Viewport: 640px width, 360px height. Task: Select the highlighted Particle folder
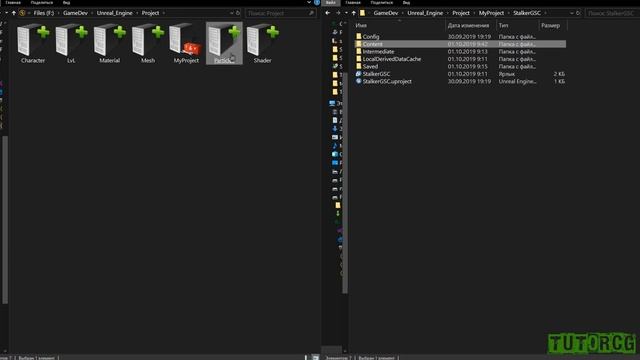[x=224, y=43]
